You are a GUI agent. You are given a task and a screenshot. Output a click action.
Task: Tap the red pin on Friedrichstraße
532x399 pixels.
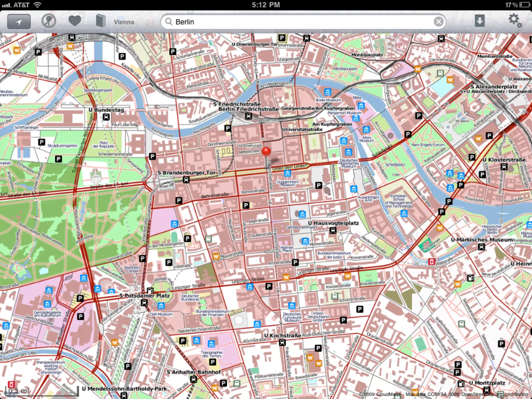coord(266,151)
